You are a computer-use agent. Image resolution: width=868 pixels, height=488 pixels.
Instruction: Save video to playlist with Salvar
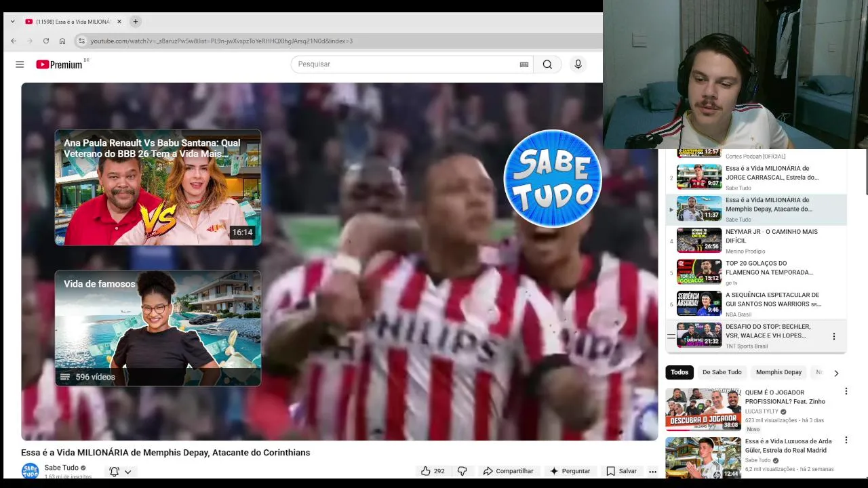pyautogui.click(x=621, y=471)
